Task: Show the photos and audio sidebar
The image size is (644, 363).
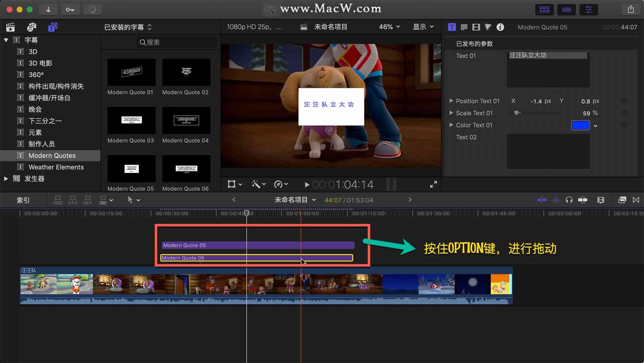Action: (x=32, y=27)
